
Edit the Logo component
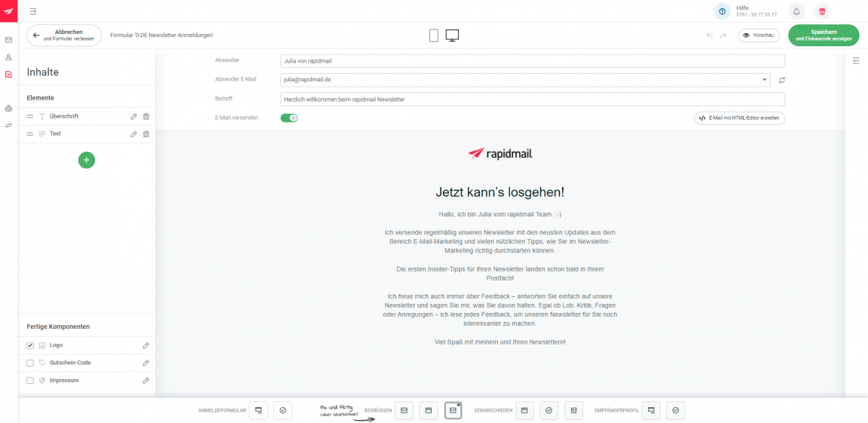coord(146,345)
